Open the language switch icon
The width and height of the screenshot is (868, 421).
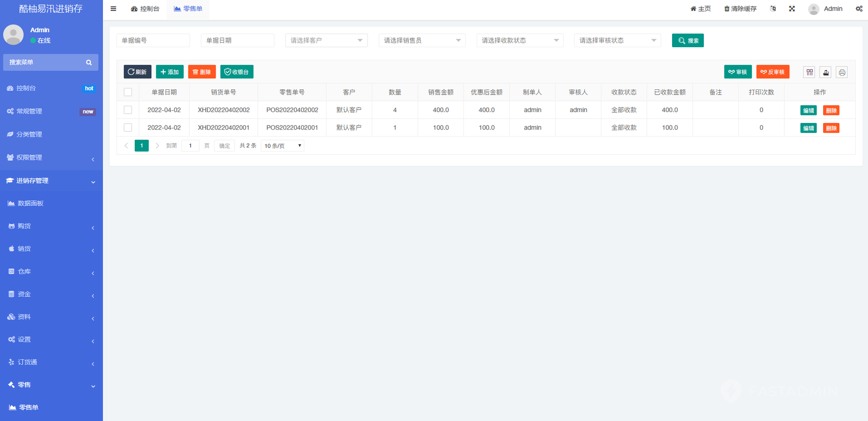click(x=773, y=9)
